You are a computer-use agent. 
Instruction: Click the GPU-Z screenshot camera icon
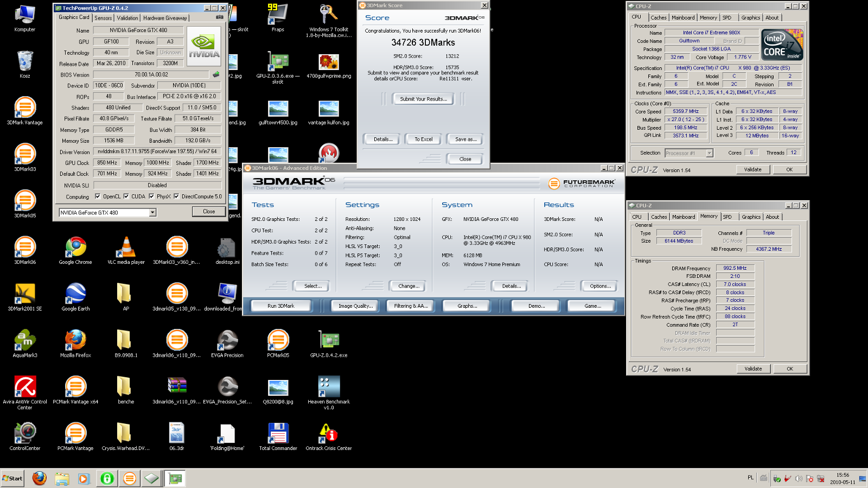[x=219, y=17]
